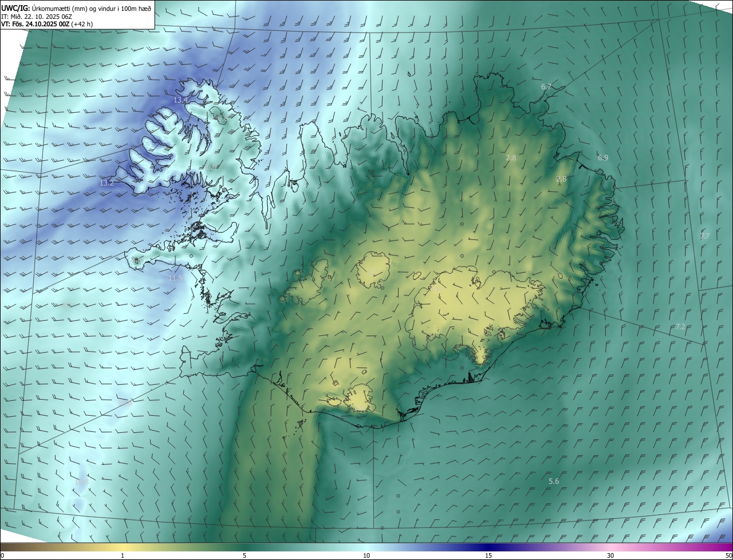
Task: Click the color scale tick label 10
Action: 366,555
